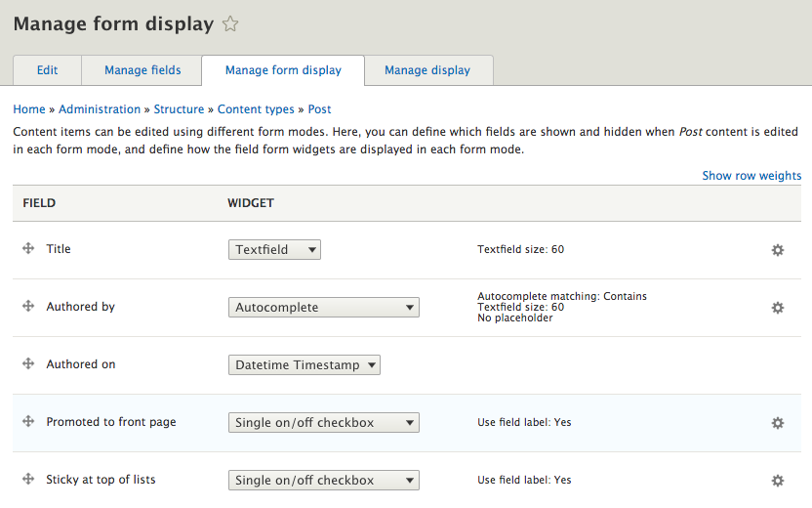Open the Datetime Timestamp widget dropdown
This screenshot has height=508, width=812.
(304, 365)
